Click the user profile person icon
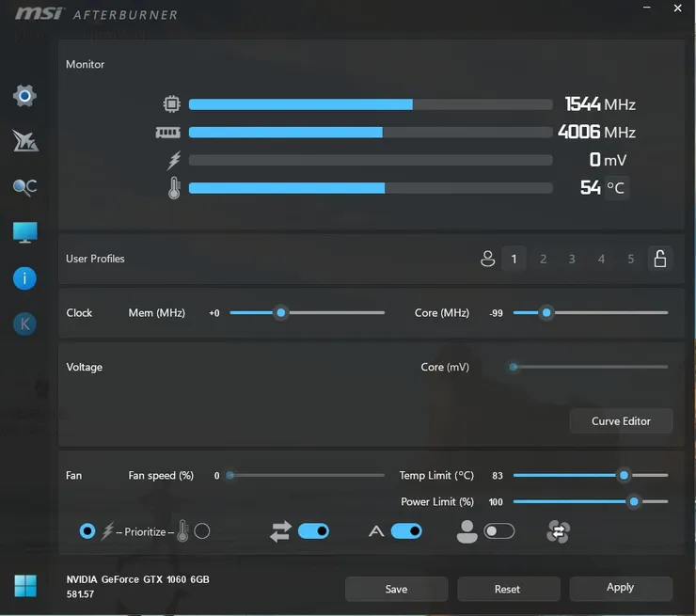 pyautogui.click(x=487, y=259)
